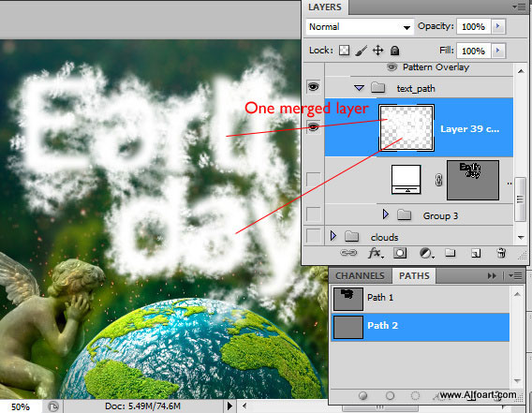Click the Pattern Overlay effect label
Screen dimensions: 532x413
[x=436, y=67]
